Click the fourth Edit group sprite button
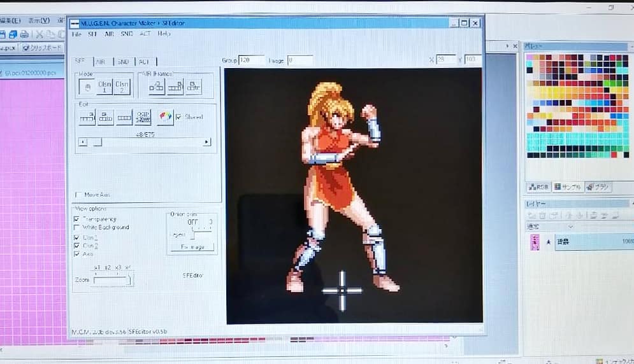Image resolution: width=634 pixels, height=364 pixels. pyautogui.click(x=143, y=117)
